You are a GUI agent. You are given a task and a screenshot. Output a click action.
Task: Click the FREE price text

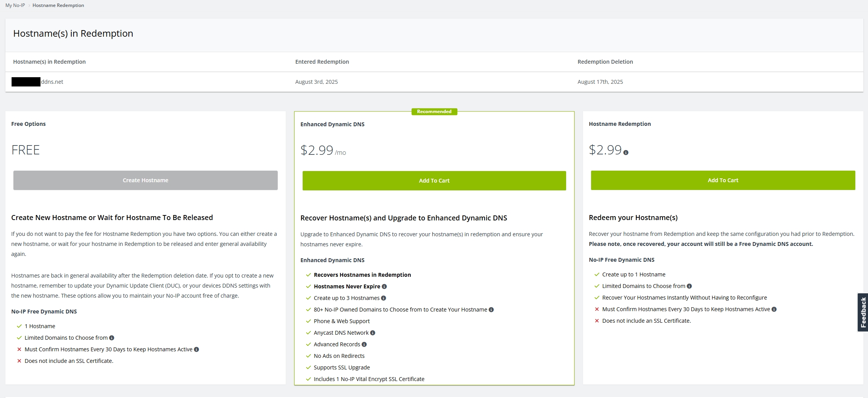pyautogui.click(x=25, y=150)
